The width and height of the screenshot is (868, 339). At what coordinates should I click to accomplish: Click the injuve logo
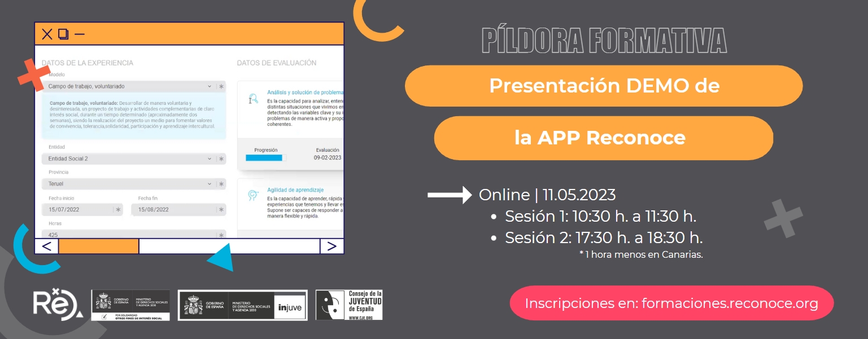pyautogui.click(x=243, y=305)
